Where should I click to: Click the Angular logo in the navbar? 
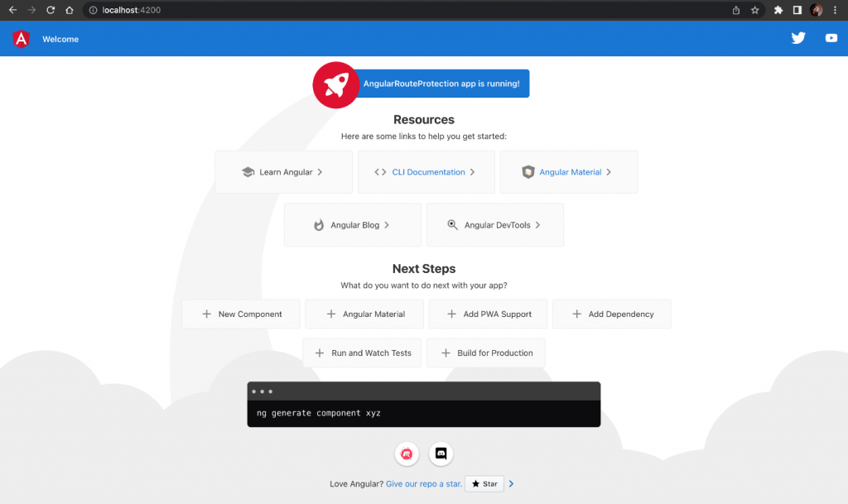click(20, 38)
